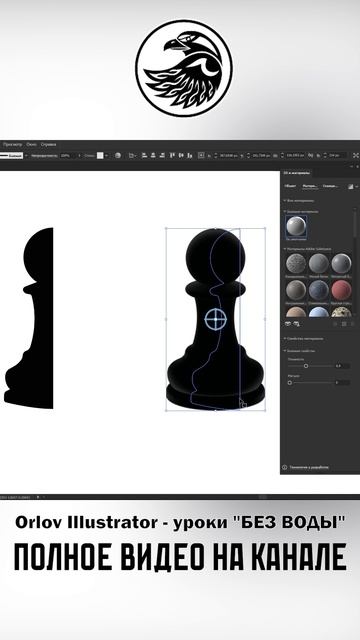This screenshot has width=360, height=640.
Task: Click the horizontal align center icon
Action: pos(153,156)
